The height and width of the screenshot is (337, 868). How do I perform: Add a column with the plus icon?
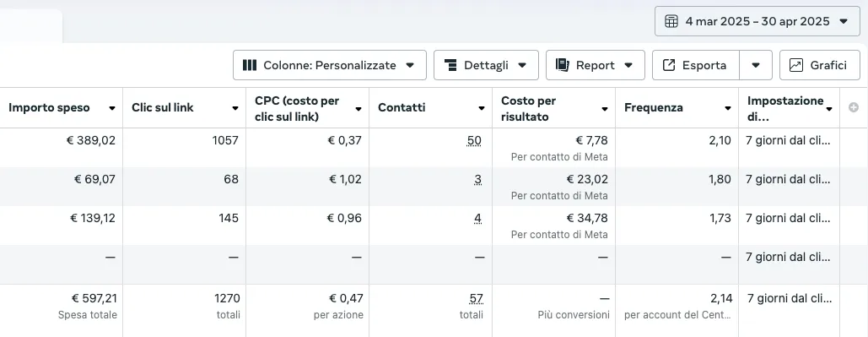click(854, 107)
